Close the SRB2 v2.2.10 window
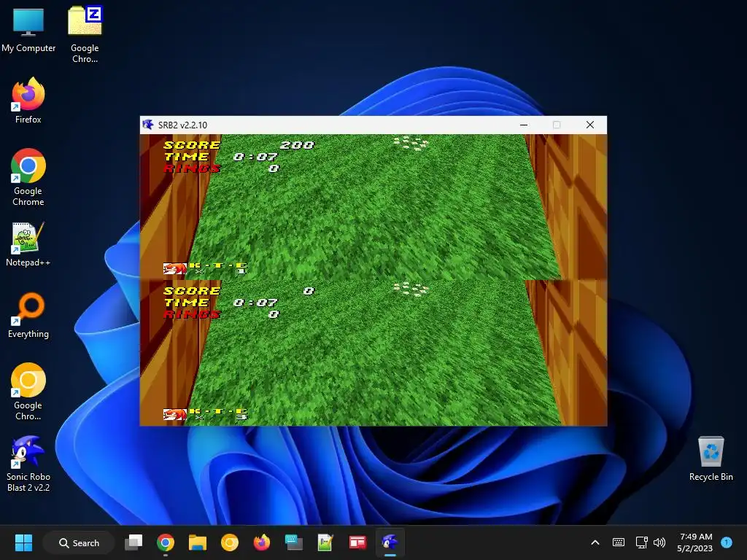 click(589, 125)
